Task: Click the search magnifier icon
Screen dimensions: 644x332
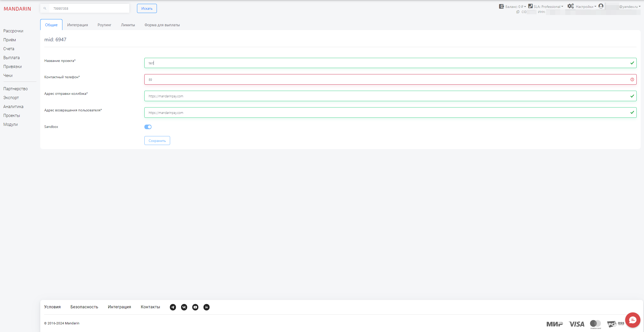Action: pos(45,8)
